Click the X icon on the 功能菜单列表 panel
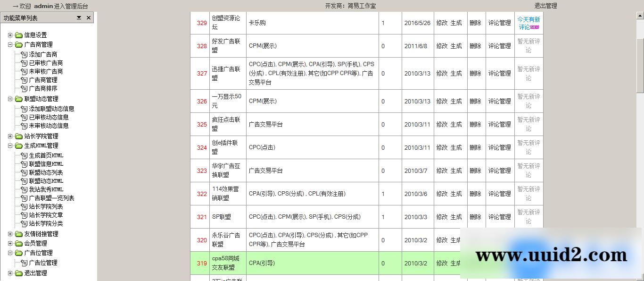 (88, 17)
